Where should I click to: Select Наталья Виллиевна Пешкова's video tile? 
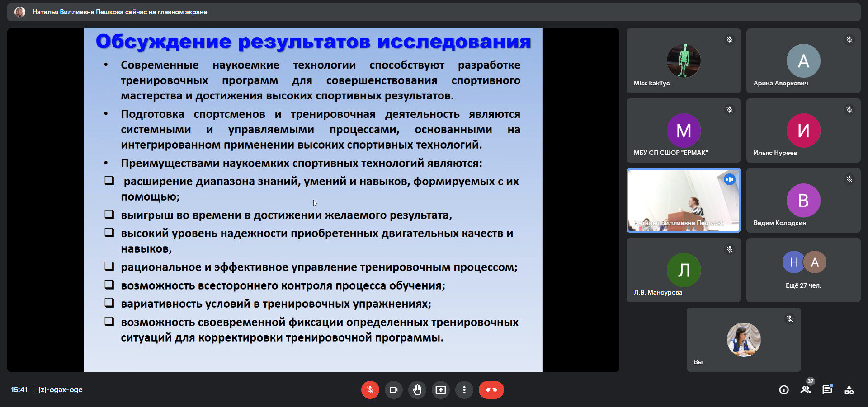coord(683,200)
